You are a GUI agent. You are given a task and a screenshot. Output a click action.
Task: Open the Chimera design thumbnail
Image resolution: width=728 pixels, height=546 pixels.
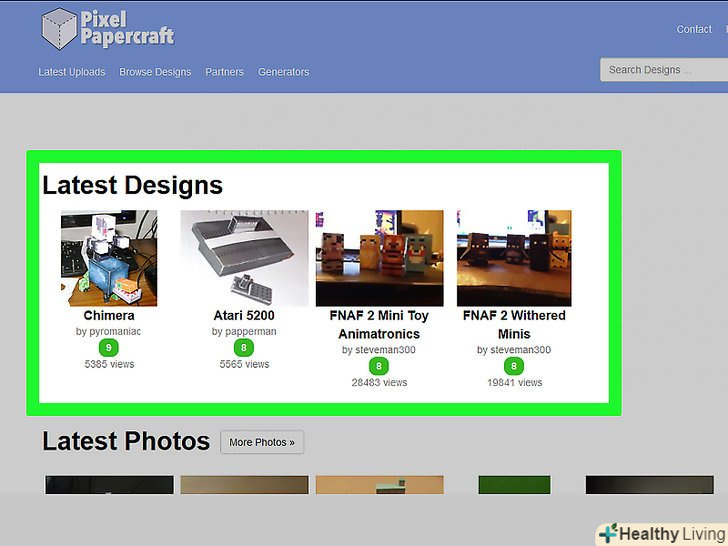click(x=109, y=257)
